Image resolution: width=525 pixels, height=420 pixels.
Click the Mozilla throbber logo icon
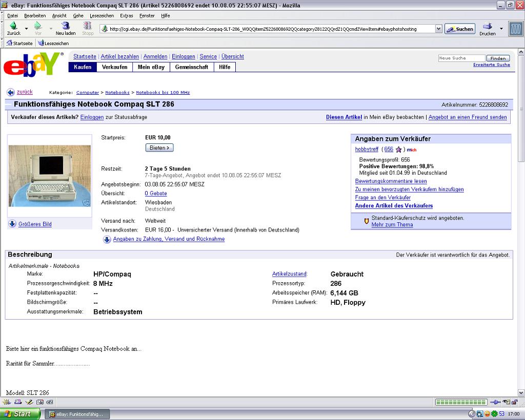516,29
